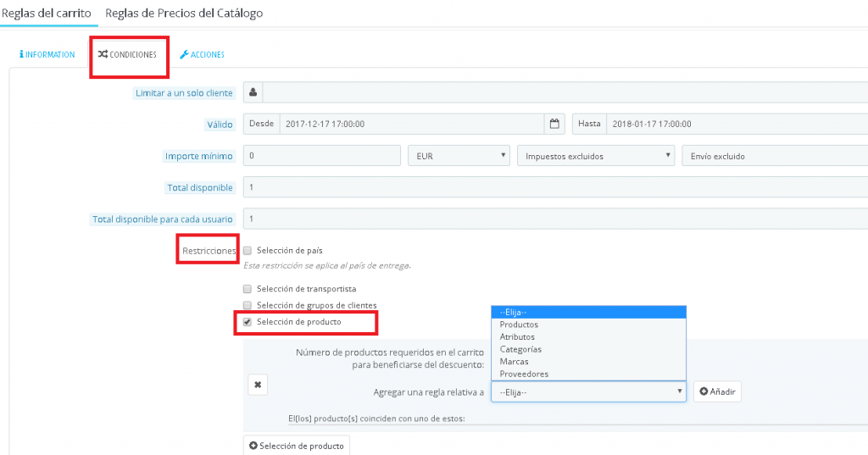Click the shuffle icon on Condiciones tab
This screenshot has height=455, width=868.
(102, 54)
